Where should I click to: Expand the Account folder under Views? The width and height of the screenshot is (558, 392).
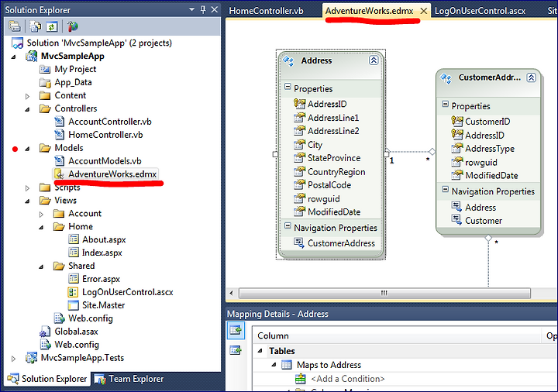coord(41,214)
